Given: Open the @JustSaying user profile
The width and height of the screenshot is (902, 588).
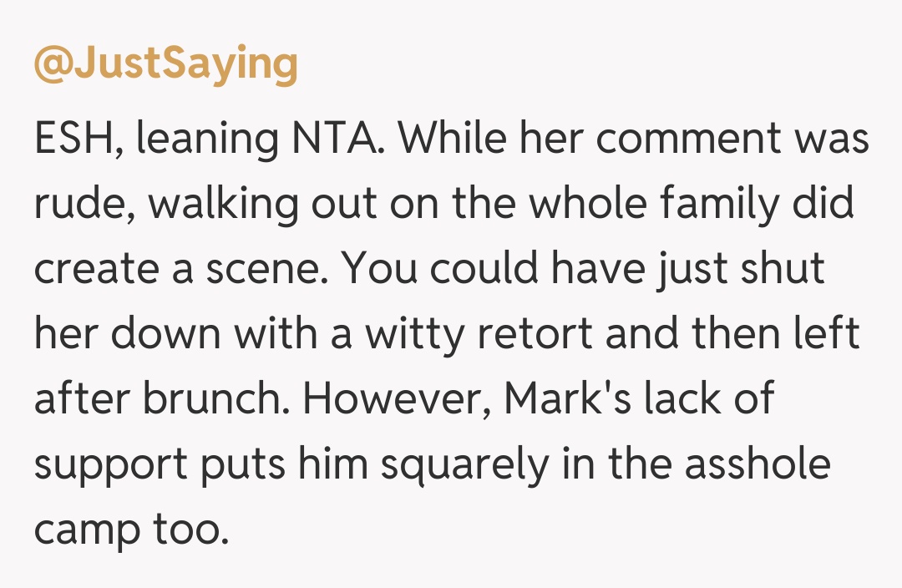Looking at the screenshot, I should pos(165,64).
